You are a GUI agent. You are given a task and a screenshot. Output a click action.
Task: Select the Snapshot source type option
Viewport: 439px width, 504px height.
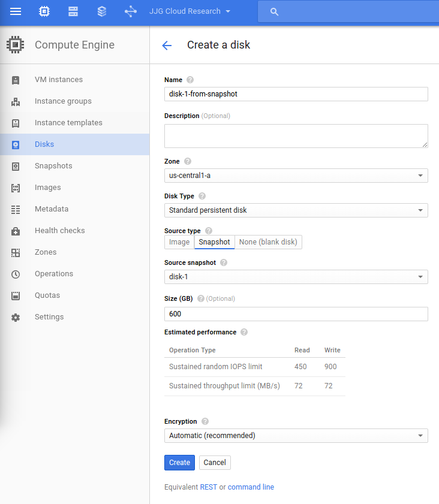tap(214, 242)
